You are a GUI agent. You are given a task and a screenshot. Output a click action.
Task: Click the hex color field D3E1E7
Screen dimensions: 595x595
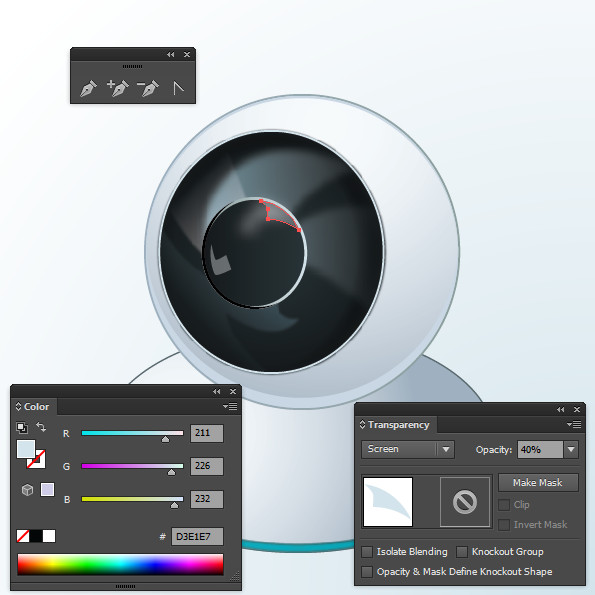tap(197, 537)
